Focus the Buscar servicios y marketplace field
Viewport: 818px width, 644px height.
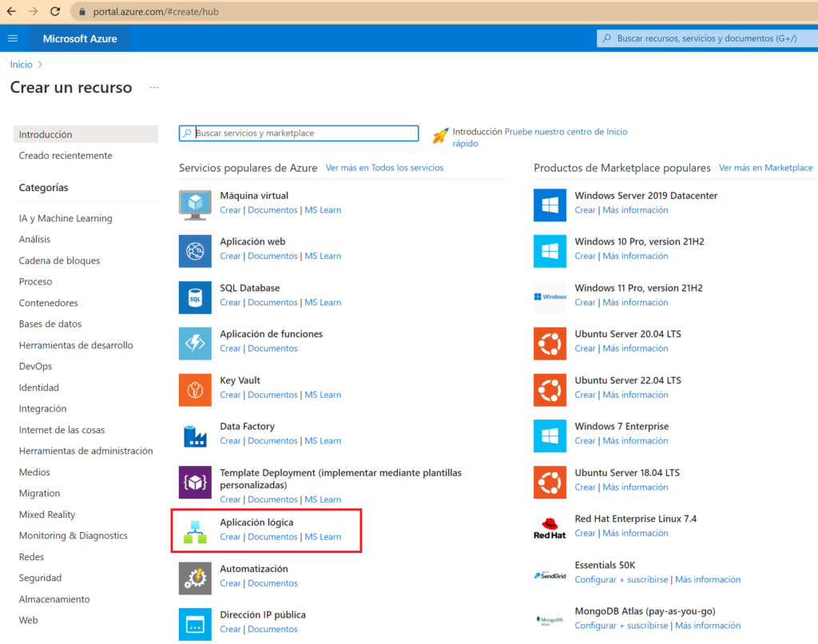(x=299, y=133)
